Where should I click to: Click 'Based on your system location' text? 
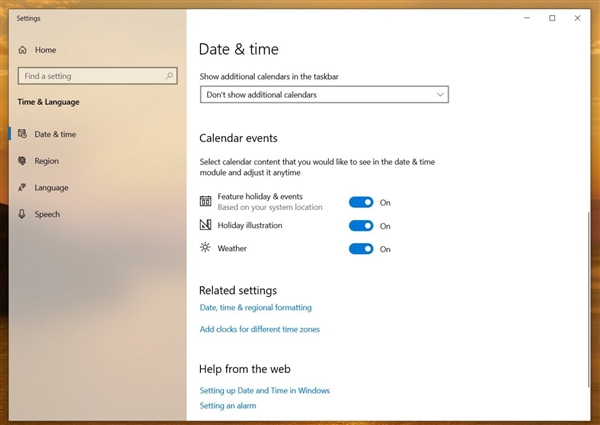point(270,207)
